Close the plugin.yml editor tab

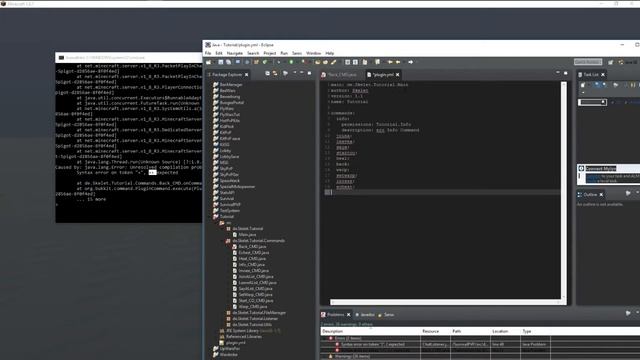(398, 75)
